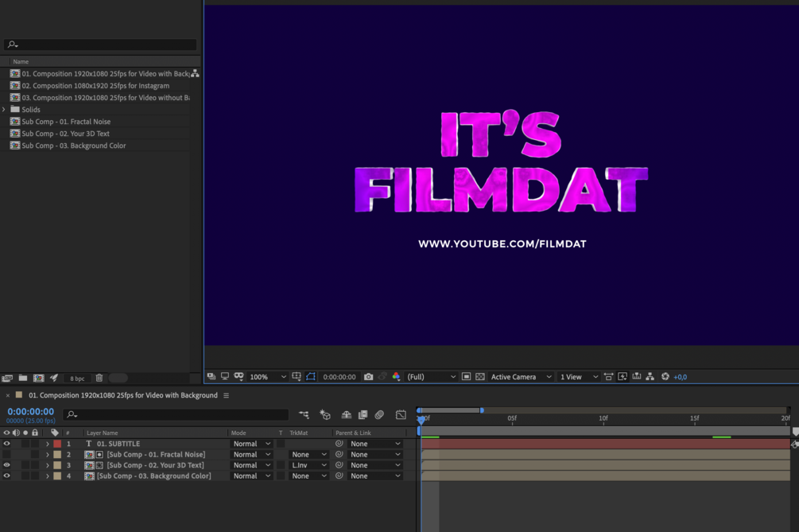The width and height of the screenshot is (799, 532).
Task: Click the flowchart icon beside composition 01 in Project
Action: tap(195, 74)
